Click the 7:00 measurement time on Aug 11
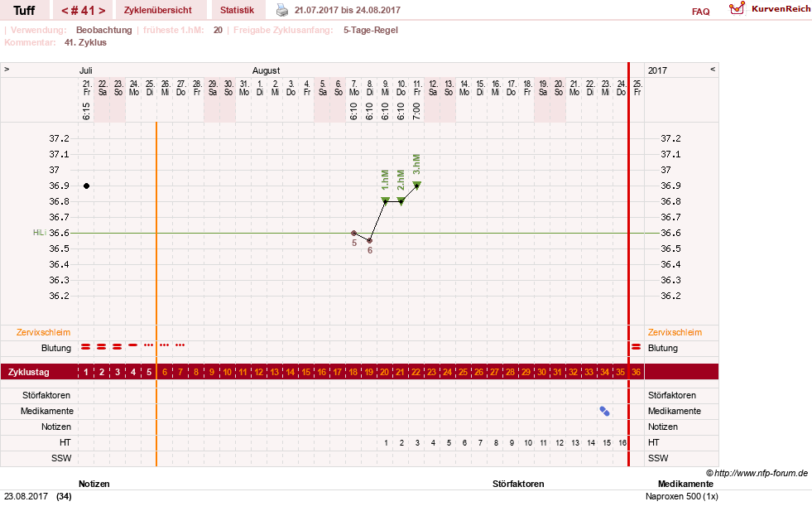 416,111
